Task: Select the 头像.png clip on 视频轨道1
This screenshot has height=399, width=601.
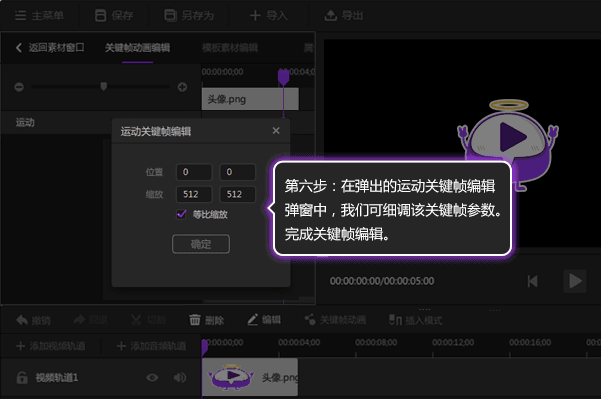Action: pyautogui.click(x=250, y=377)
